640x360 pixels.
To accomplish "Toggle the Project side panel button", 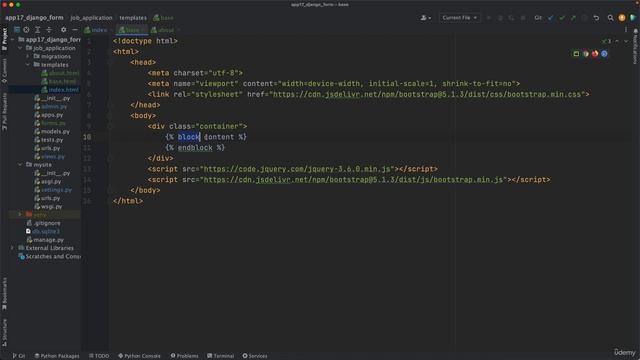I will pos(4,39).
